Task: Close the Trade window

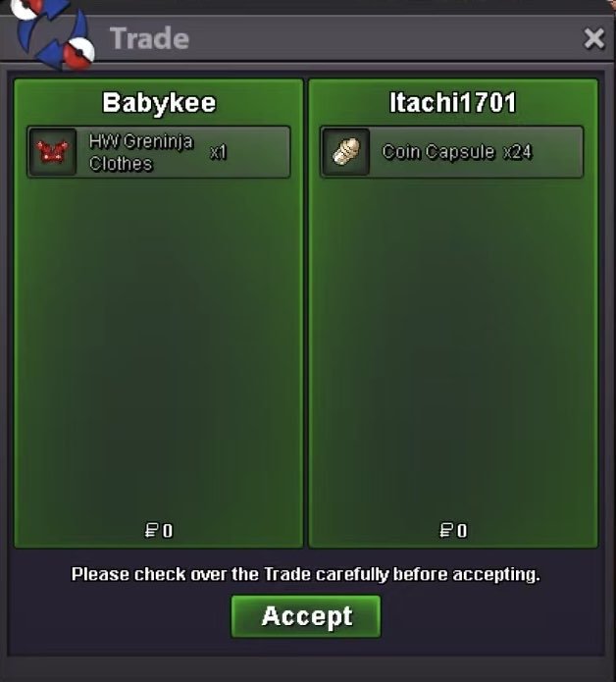Action: pyautogui.click(x=593, y=38)
